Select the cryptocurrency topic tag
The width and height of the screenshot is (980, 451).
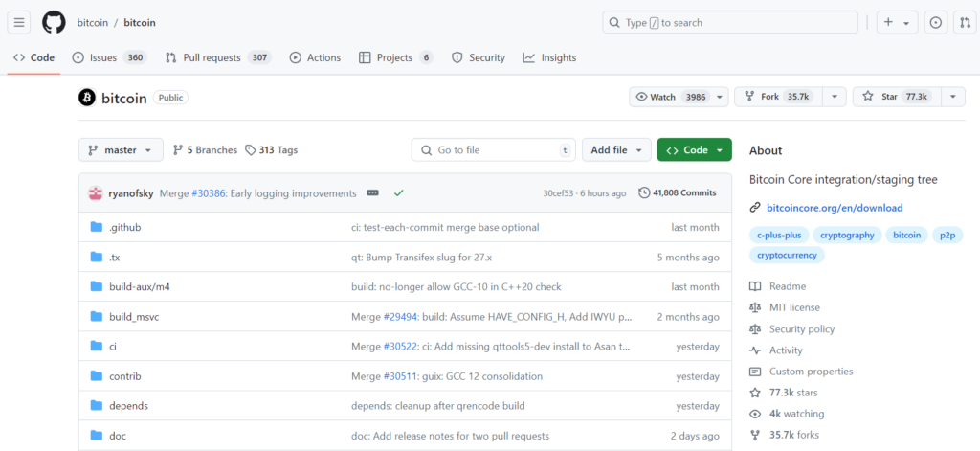click(787, 255)
